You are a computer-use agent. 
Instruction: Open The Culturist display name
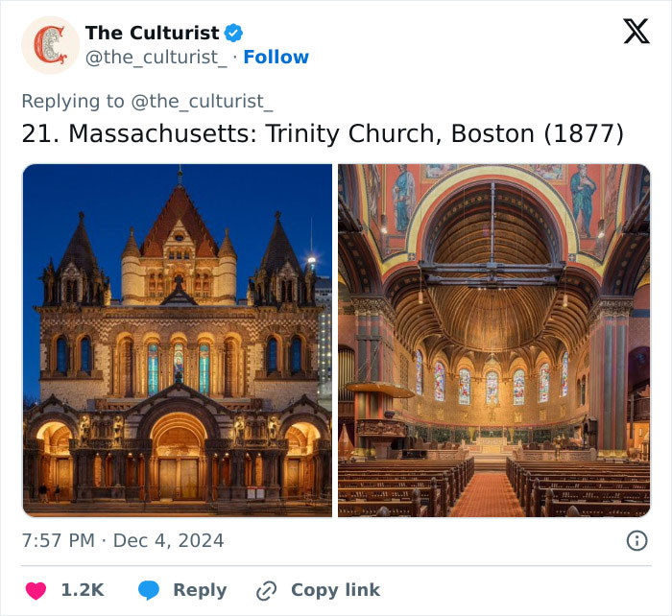[x=152, y=33]
